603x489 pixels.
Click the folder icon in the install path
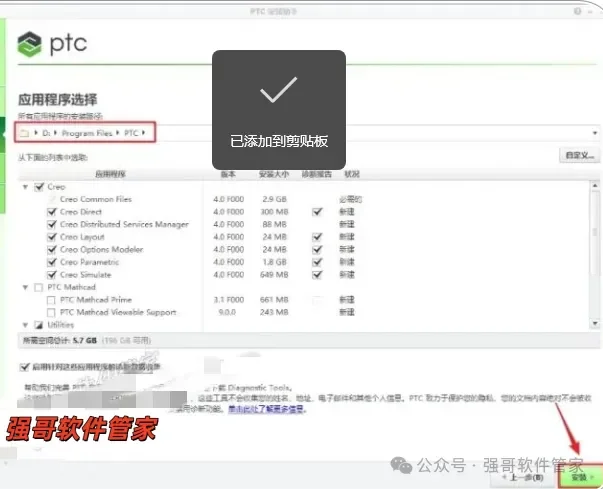(24, 133)
